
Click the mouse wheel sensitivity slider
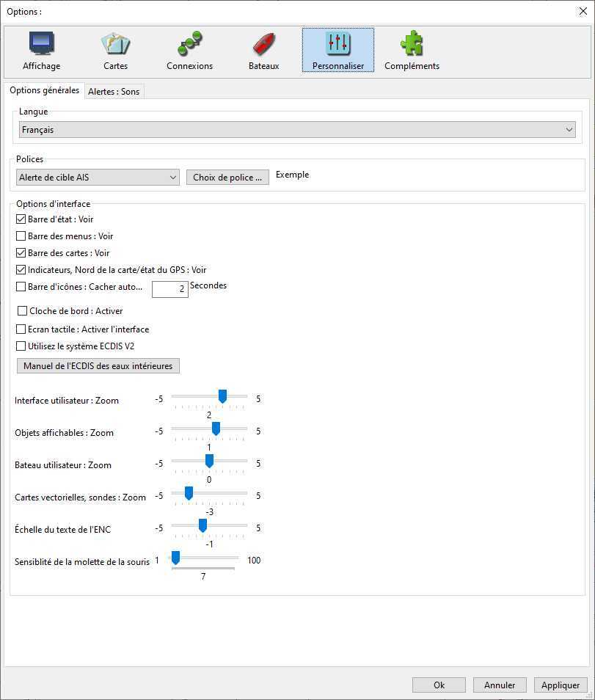[205, 561]
